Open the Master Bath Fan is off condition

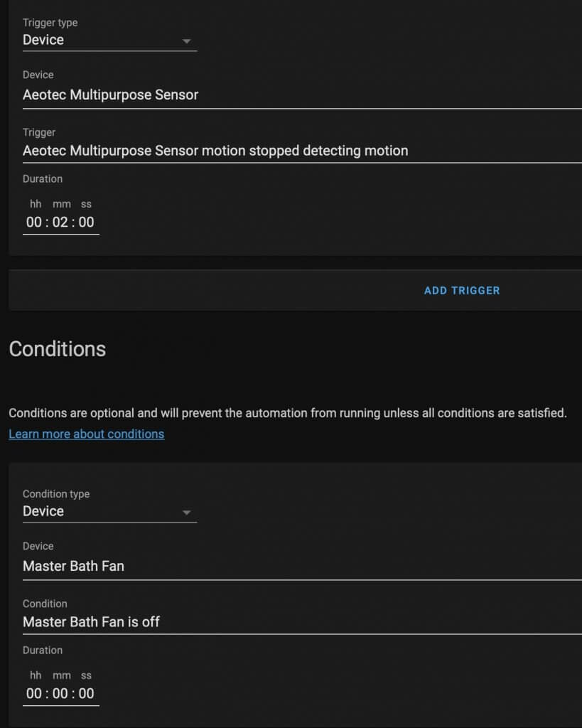302,622
